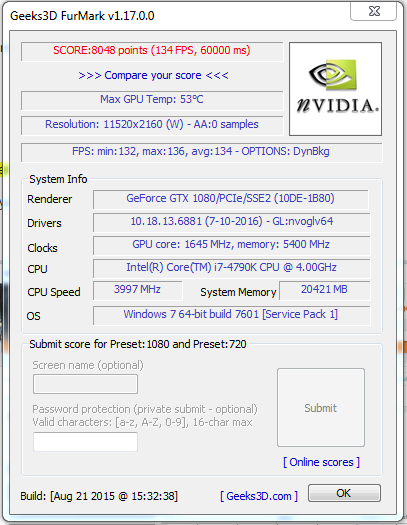Focus the password protection input field
This screenshot has height=525, width=407.
coord(85,442)
